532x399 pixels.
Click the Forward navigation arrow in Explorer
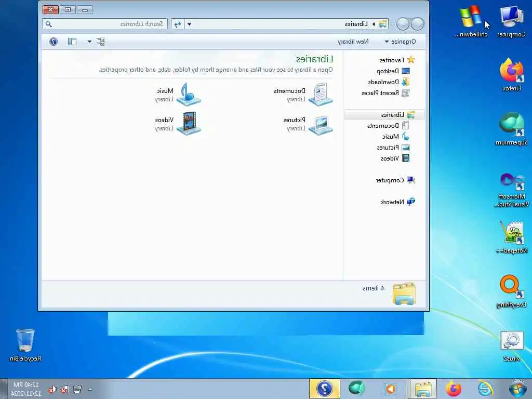tap(403, 24)
